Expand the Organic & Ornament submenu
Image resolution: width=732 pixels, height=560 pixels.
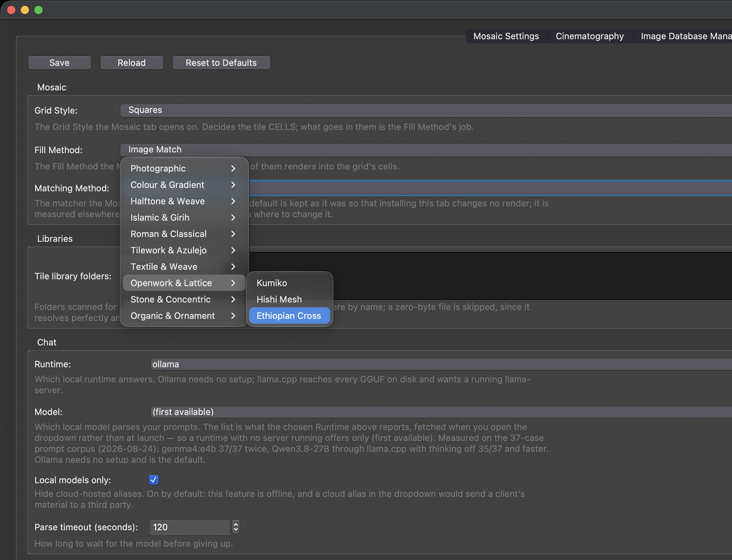click(x=184, y=316)
